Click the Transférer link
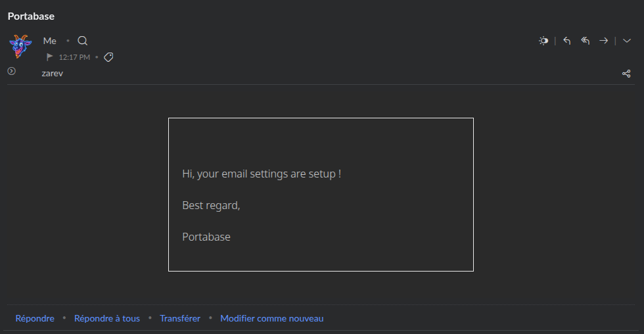Viewport: 644px width, 334px height. tap(180, 318)
